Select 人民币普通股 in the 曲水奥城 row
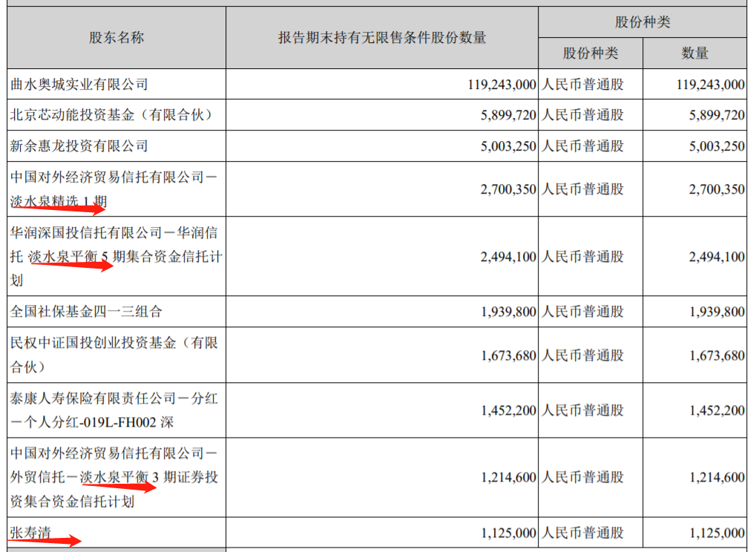756x552 pixels. click(x=582, y=85)
